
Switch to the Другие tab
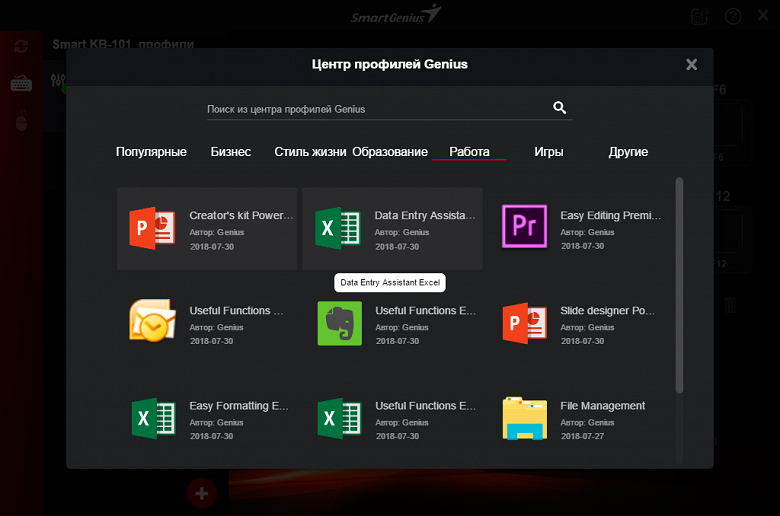pyautogui.click(x=628, y=152)
